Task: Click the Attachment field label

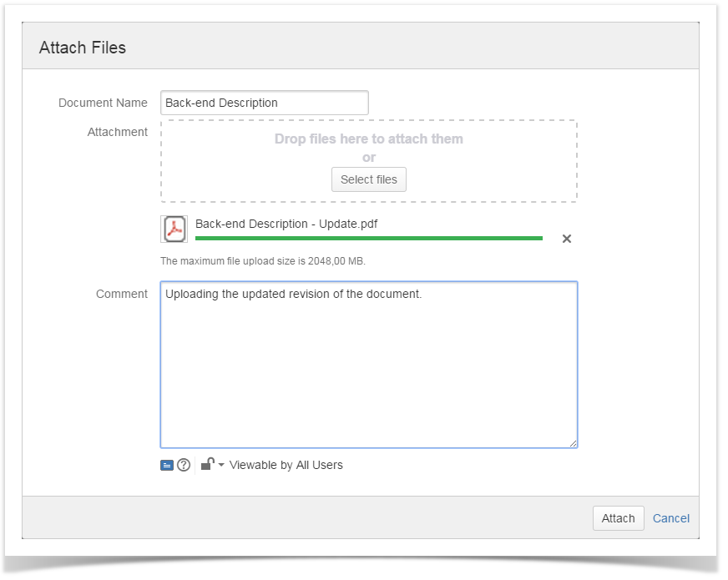Action: coord(118,132)
